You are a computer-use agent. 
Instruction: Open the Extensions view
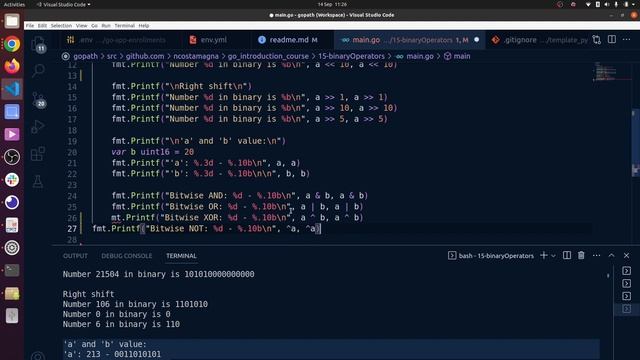click(38, 154)
